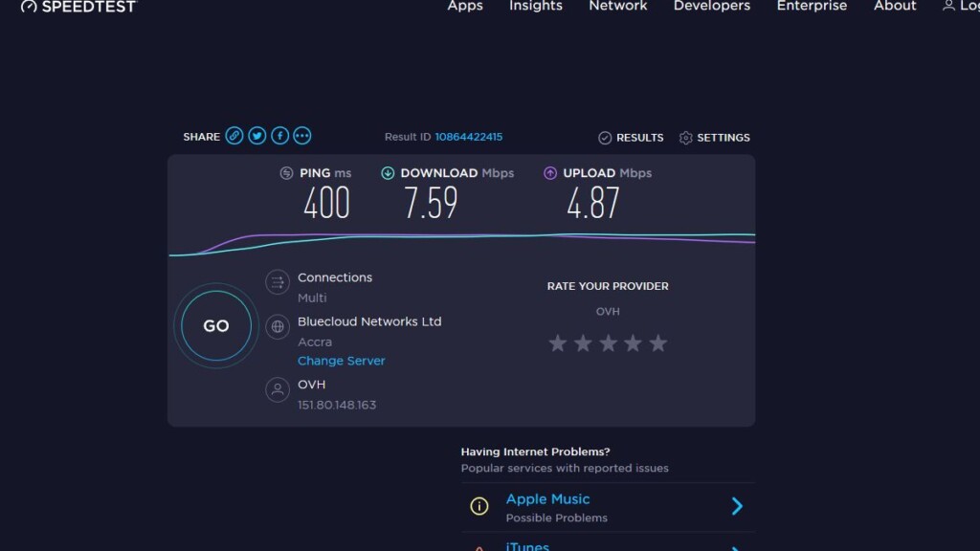The image size is (980, 551).
Task: Click the SPEEDTEST wordmark
Action: click(89, 7)
